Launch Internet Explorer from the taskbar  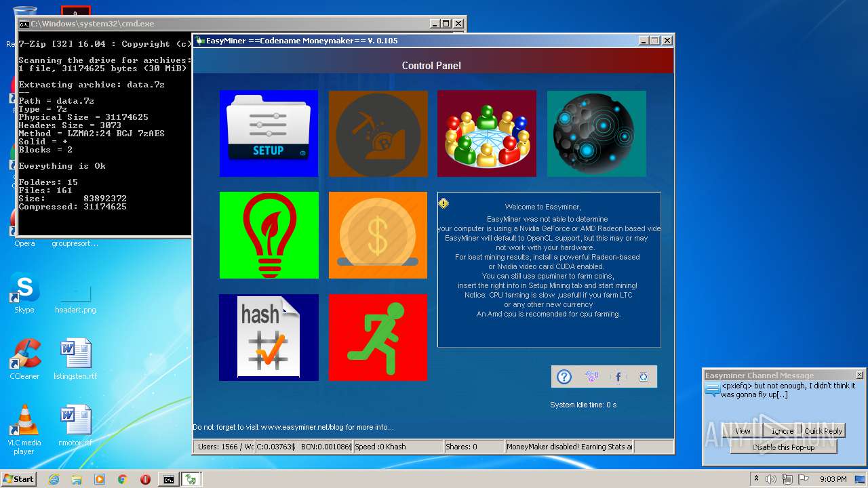click(x=54, y=479)
